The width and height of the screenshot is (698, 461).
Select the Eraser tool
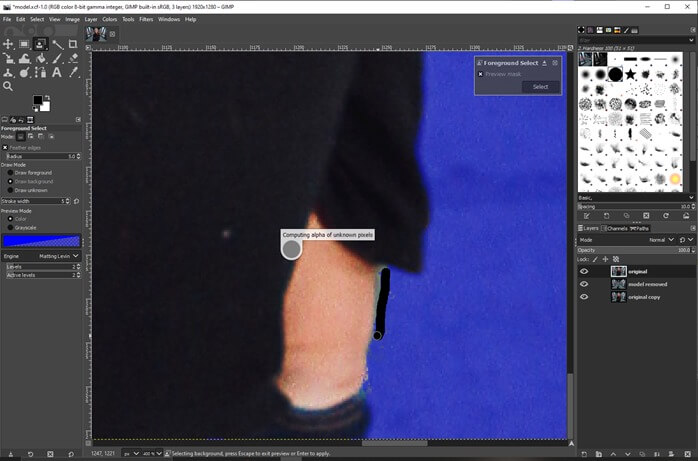(73, 58)
